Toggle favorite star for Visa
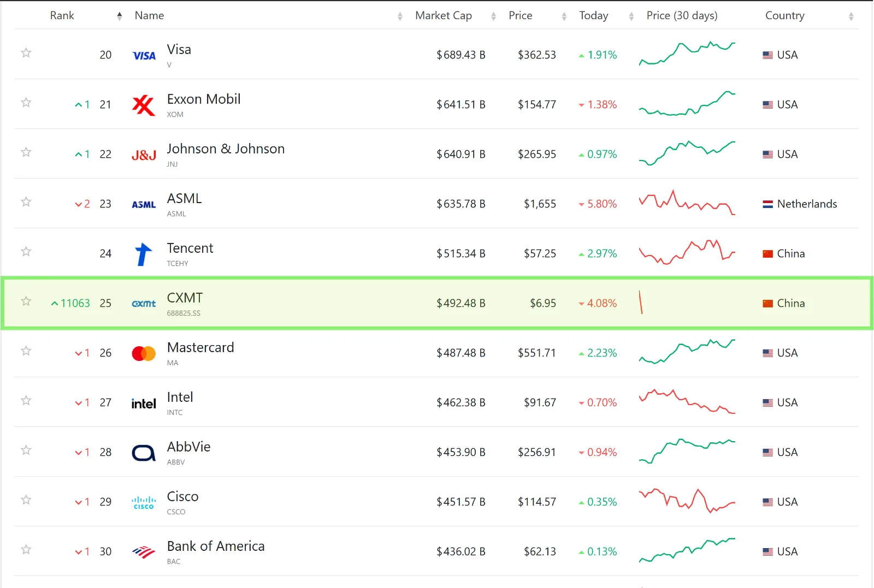The width and height of the screenshot is (874, 588). (26, 53)
